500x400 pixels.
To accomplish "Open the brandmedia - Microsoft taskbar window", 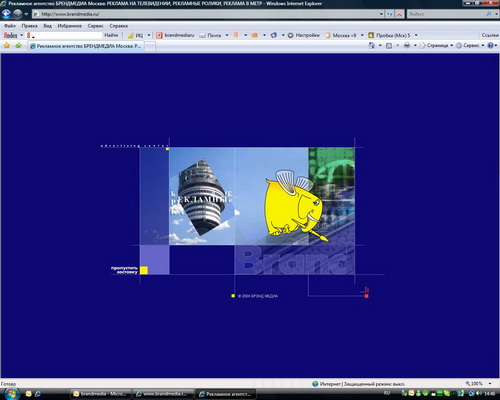I will click(100, 394).
